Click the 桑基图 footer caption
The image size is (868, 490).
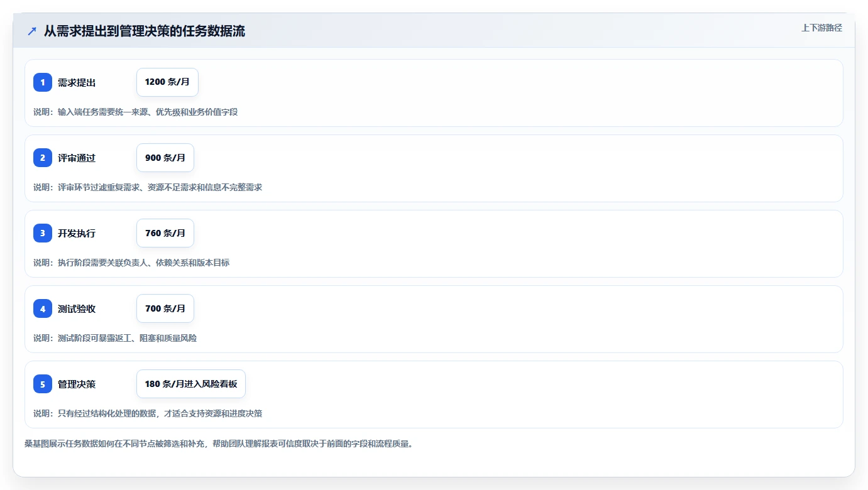tap(219, 444)
